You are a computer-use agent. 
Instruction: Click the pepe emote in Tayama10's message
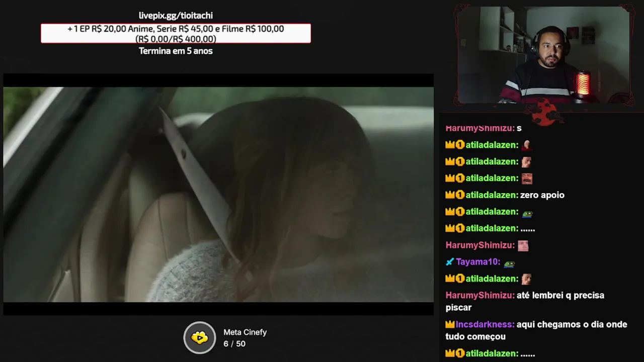pos(510,263)
